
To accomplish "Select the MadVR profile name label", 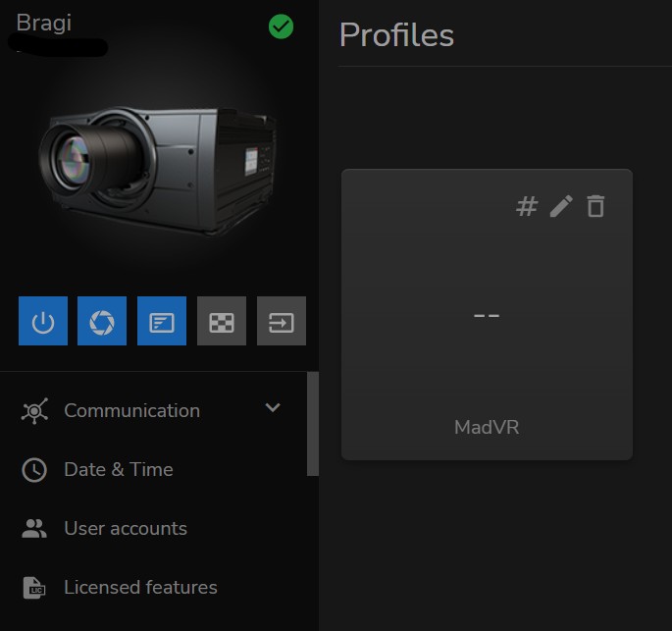I will pyautogui.click(x=487, y=428).
